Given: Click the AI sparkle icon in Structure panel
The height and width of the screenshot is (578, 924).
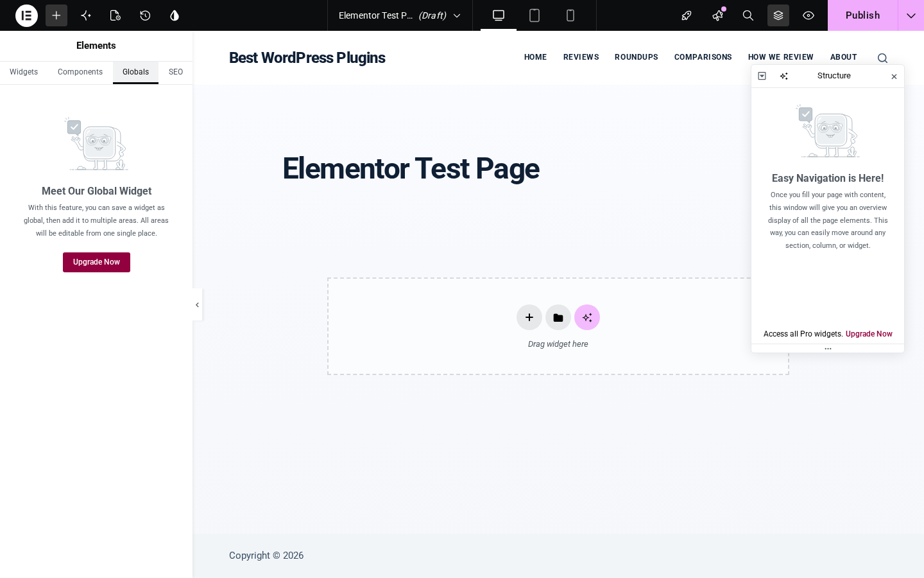Looking at the screenshot, I should [784, 76].
